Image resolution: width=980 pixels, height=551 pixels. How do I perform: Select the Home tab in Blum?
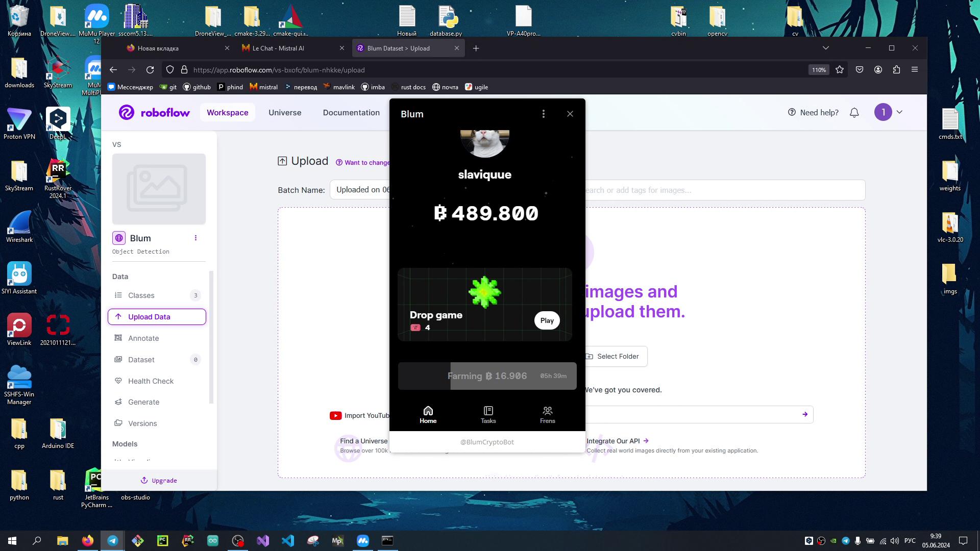tap(428, 415)
